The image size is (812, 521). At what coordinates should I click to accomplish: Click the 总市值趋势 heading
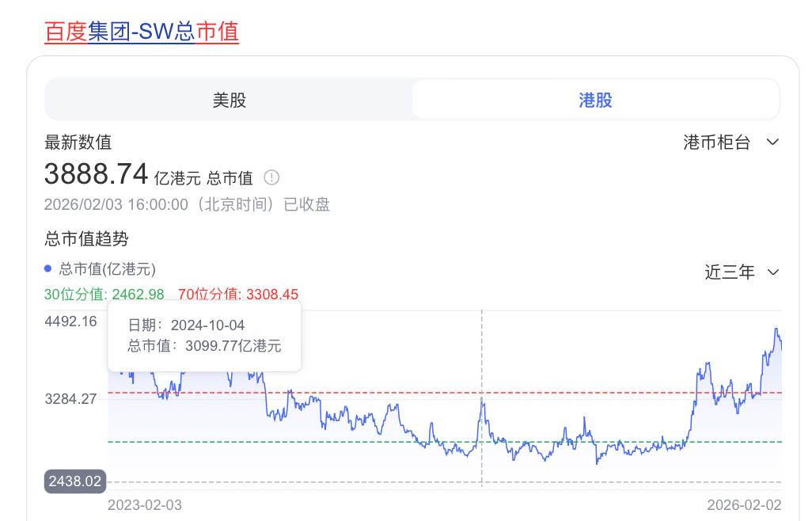point(86,239)
